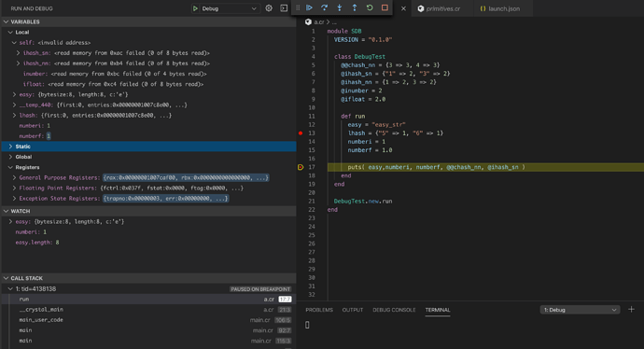Click line number 12 in the gutter
This screenshot has height=349, width=644.
pos(312,125)
